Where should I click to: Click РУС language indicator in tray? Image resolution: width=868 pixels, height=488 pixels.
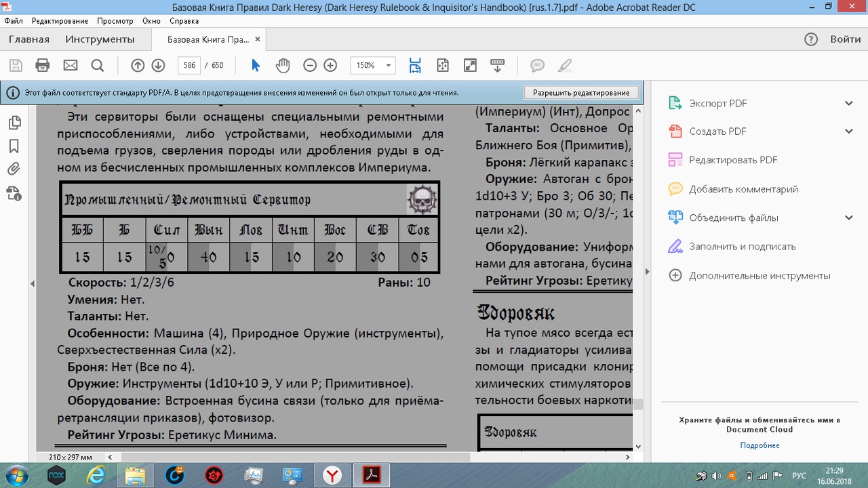(x=800, y=476)
